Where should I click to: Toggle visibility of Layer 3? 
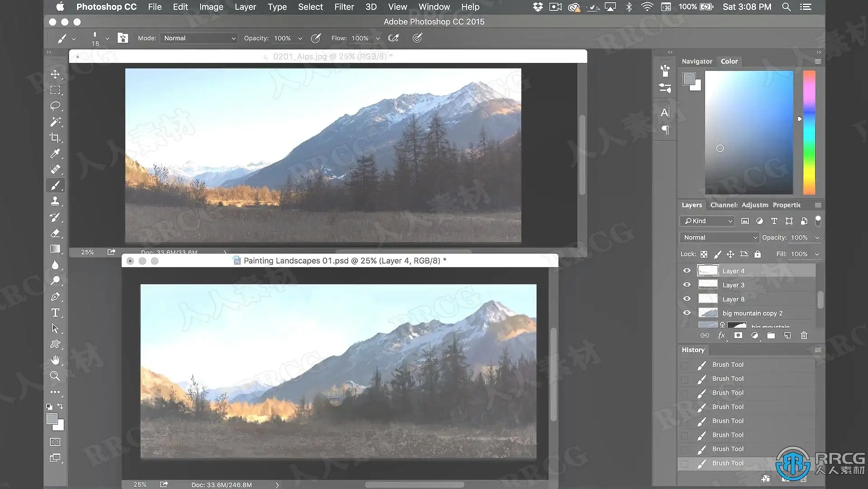pos(687,285)
